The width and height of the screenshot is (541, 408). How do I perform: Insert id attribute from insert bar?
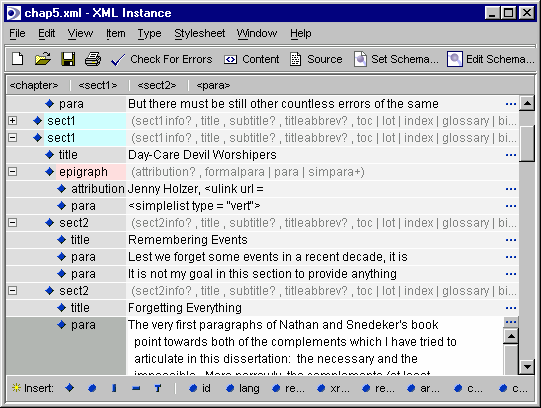(200, 388)
